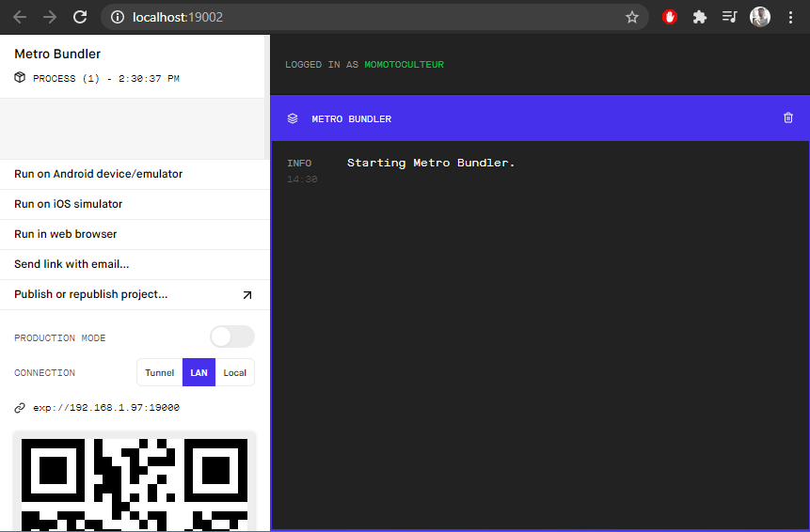Click the package icon next to PROCESS
Screen dimensions: 810x532
pos(20,78)
